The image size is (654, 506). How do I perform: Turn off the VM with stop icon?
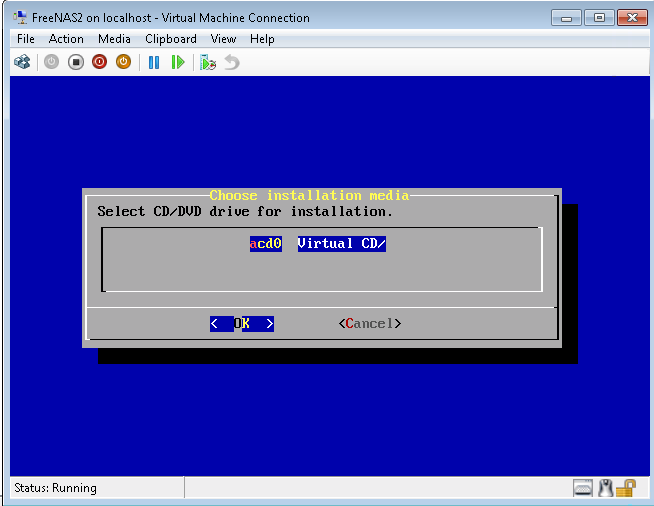(x=76, y=62)
